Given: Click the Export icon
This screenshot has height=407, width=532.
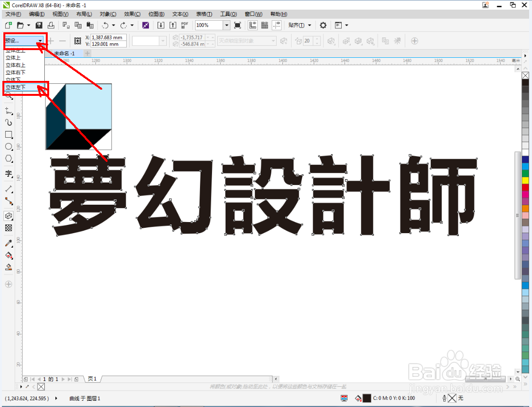Looking at the screenshot, I should point(173,25).
